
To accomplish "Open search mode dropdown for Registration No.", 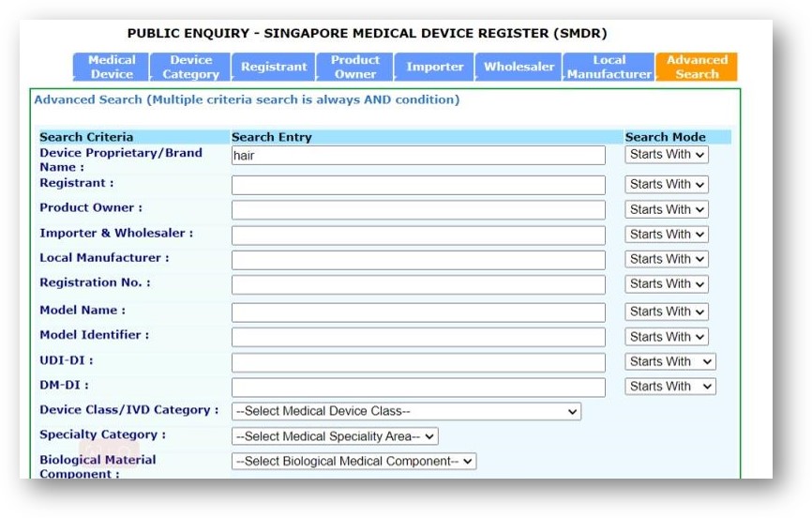I will (667, 284).
